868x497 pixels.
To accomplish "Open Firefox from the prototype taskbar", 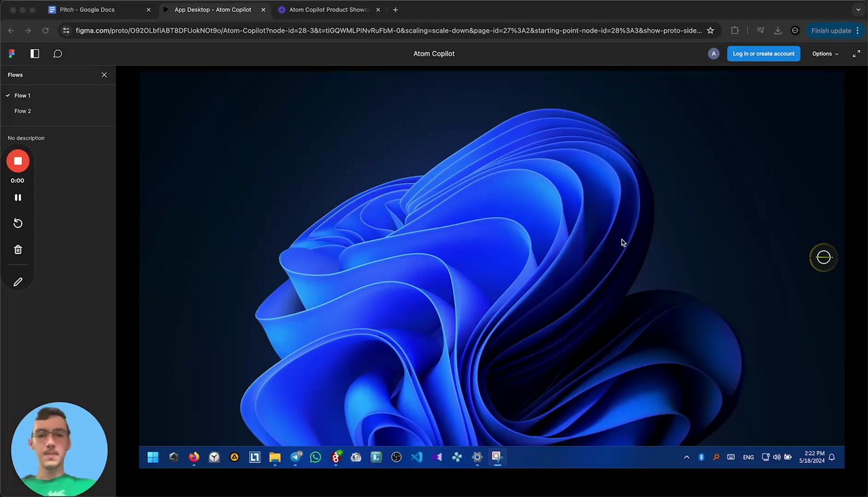I will (194, 457).
